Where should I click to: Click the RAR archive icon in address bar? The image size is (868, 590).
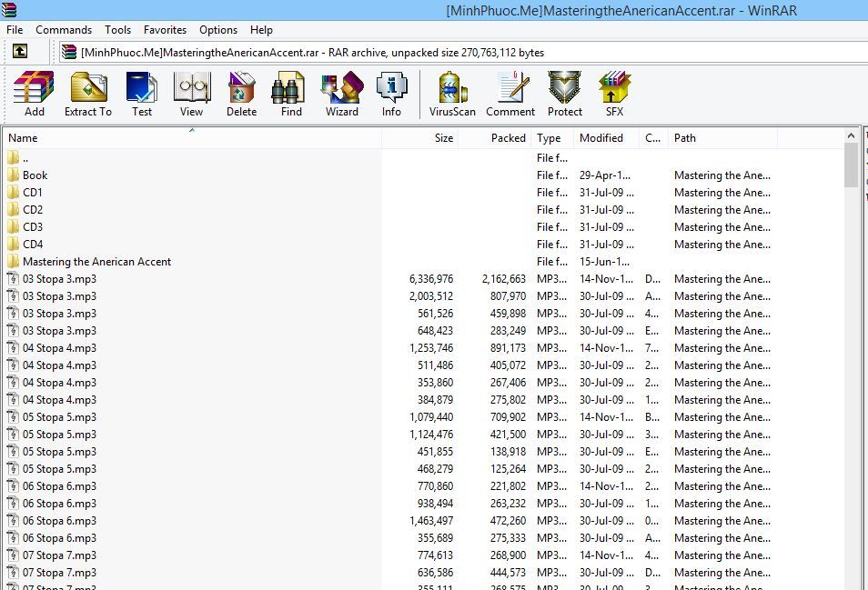[x=69, y=52]
